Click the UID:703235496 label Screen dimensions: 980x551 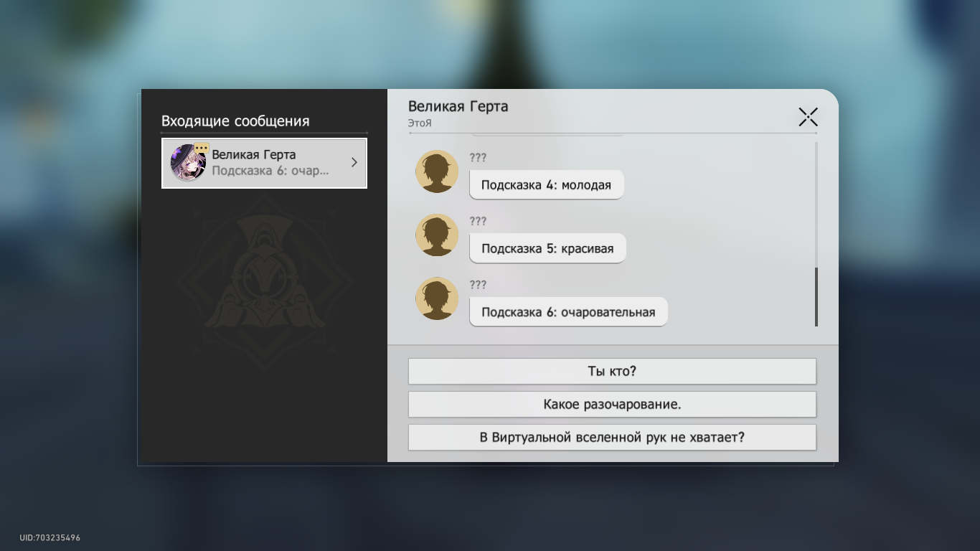[50, 537]
